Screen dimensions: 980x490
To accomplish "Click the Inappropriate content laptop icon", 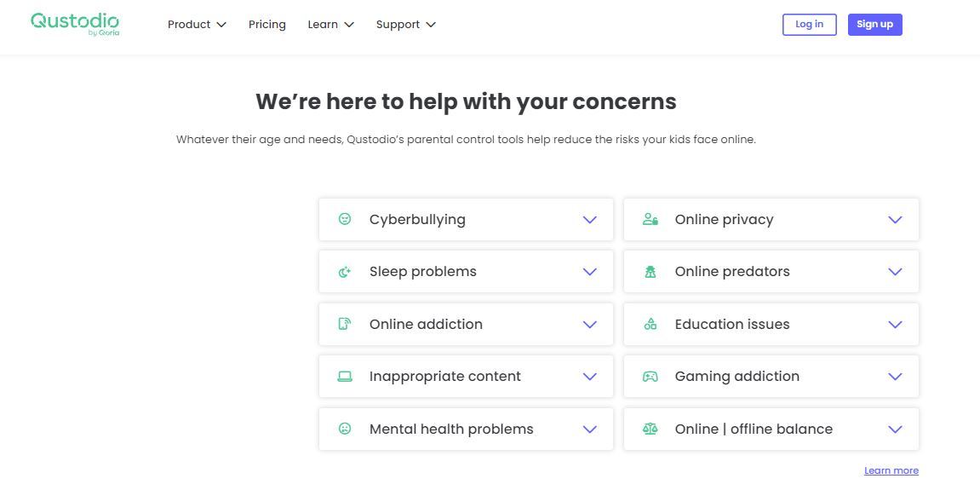I will 344,376.
